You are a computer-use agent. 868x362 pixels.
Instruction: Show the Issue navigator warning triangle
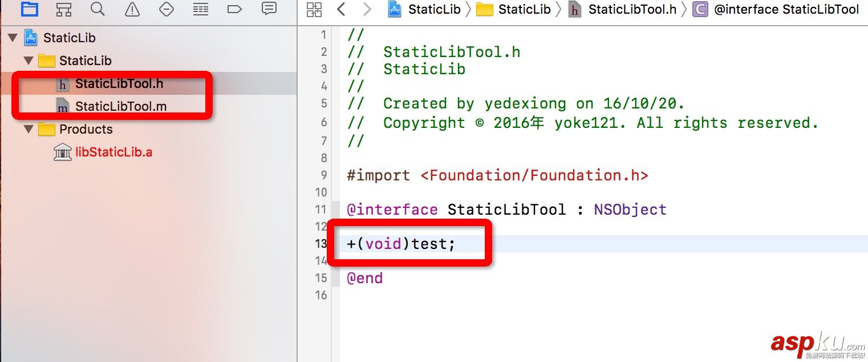point(132,9)
